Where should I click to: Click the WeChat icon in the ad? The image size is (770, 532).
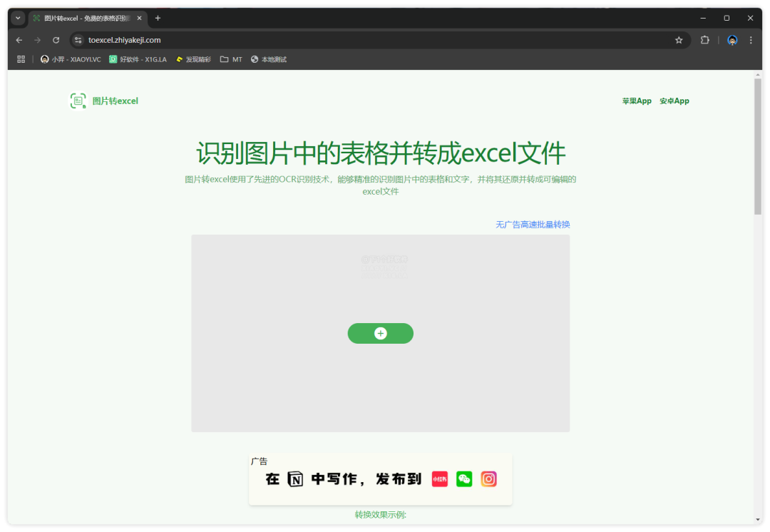[x=464, y=479]
